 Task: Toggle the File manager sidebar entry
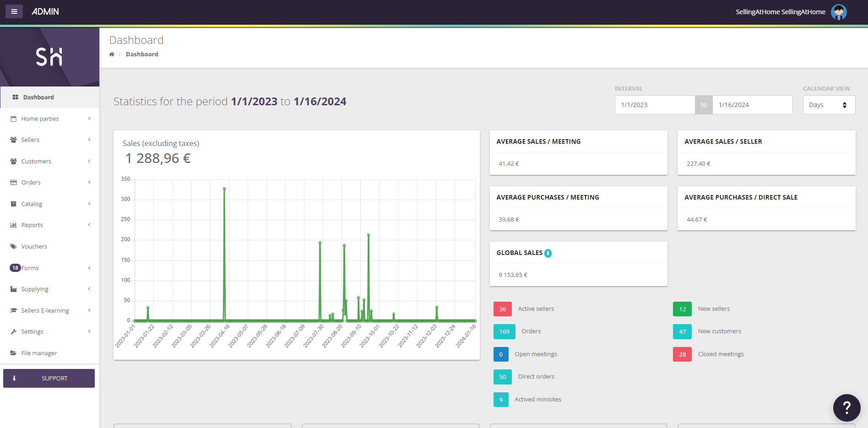[39, 353]
